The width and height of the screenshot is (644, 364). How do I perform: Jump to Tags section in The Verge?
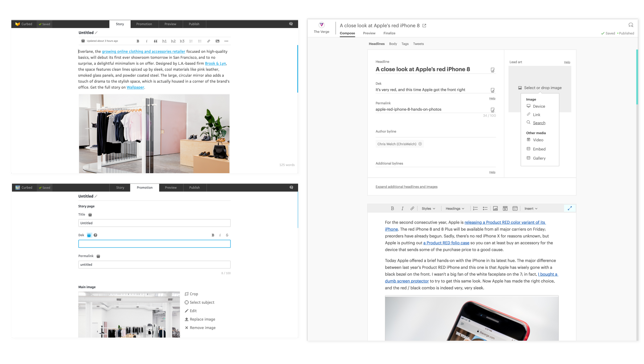tap(405, 44)
